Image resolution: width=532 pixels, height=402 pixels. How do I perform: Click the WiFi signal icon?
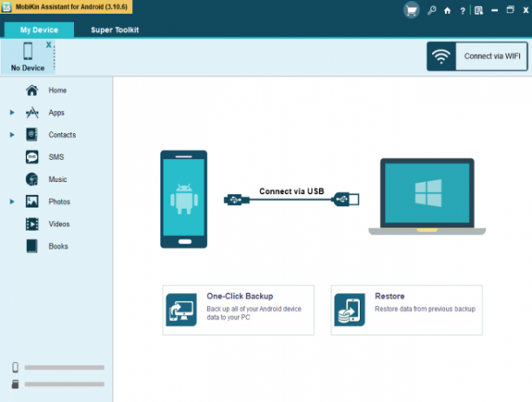point(441,57)
